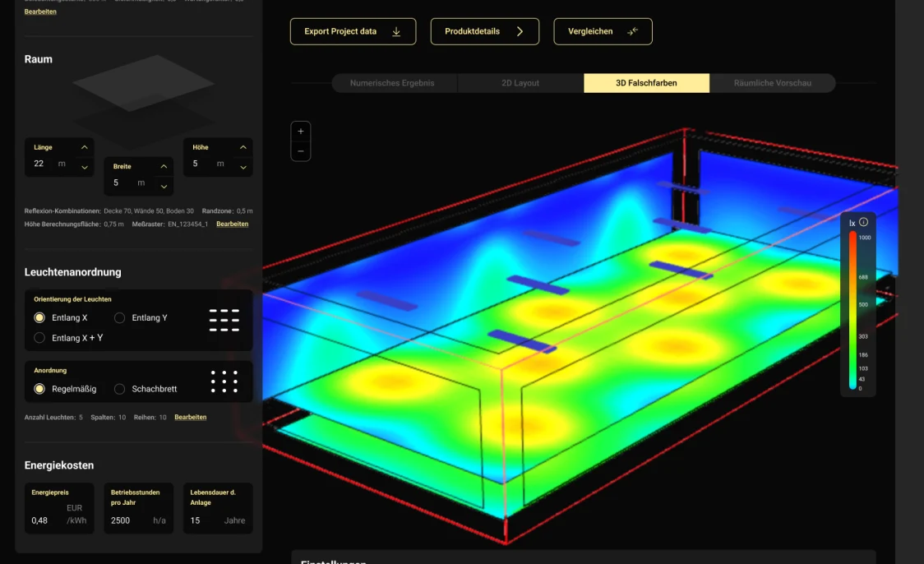
Task: Click the arrow icon on Produktdetails
Action: tap(520, 32)
